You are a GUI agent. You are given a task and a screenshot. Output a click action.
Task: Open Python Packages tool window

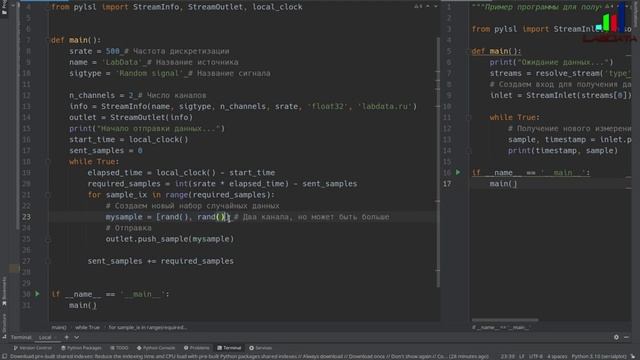[x=81, y=348]
